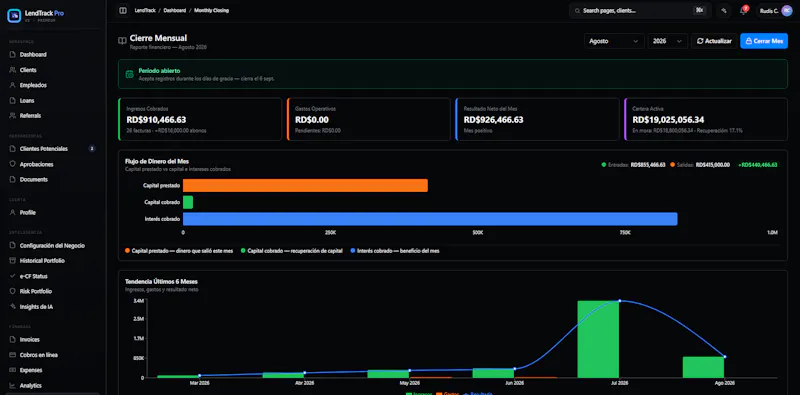Click the Historical Portfolio archive icon
This screenshot has width=800, height=395.
tap(13, 261)
